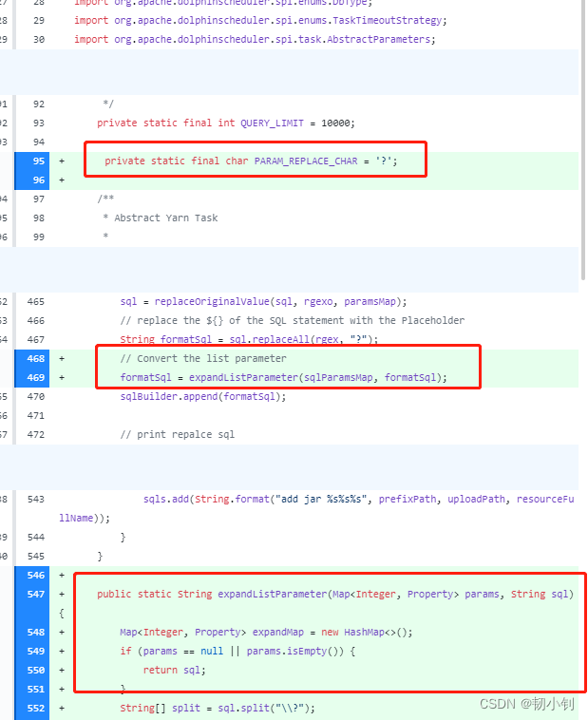588x720 pixels.
Task: Expand the collapsed diff section above line 92
Action: click(x=290, y=72)
